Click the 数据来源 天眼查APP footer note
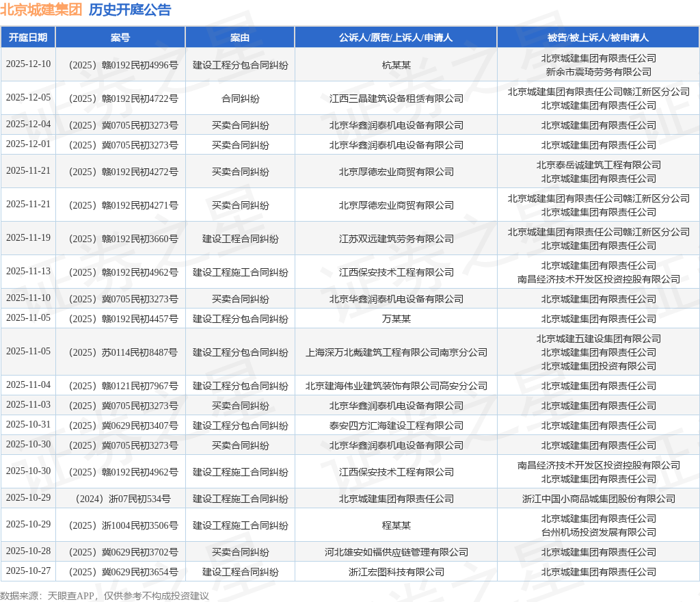700x602 pixels. tap(105, 596)
